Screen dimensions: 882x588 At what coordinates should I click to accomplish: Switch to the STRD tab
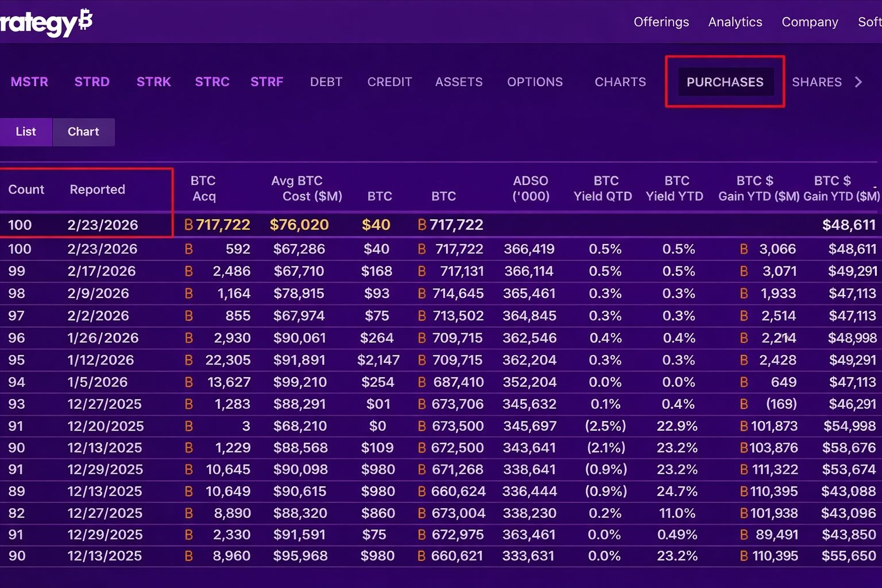pyautogui.click(x=92, y=82)
